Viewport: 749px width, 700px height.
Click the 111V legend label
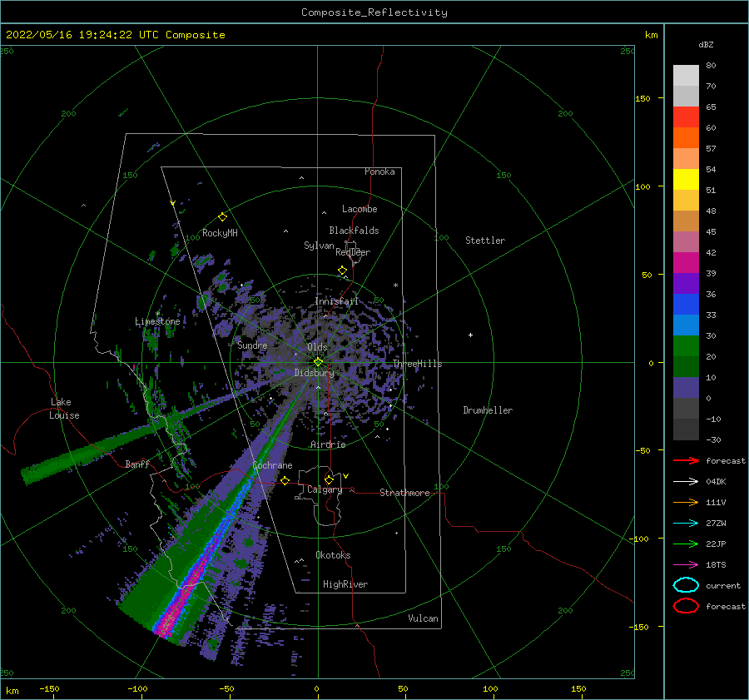[716, 502]
